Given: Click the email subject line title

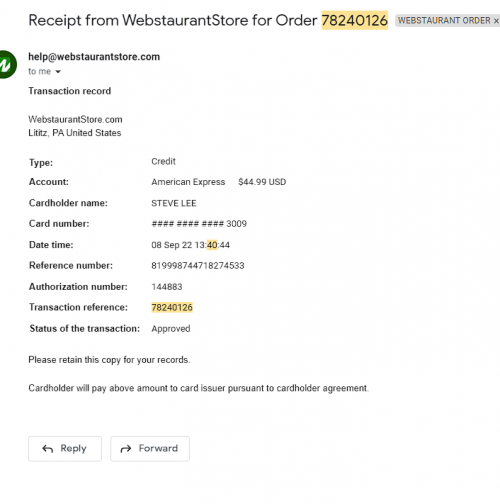Looking at the screenshot, I should 208,20.
